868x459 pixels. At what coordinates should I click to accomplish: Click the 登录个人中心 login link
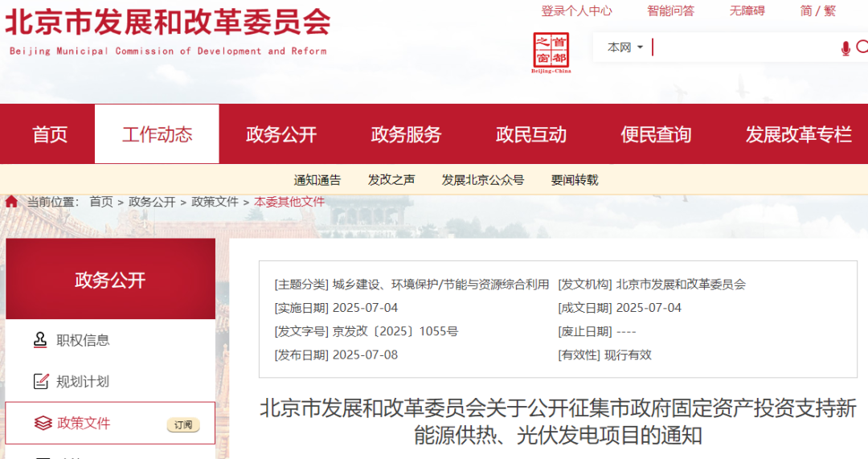[576, 10]
